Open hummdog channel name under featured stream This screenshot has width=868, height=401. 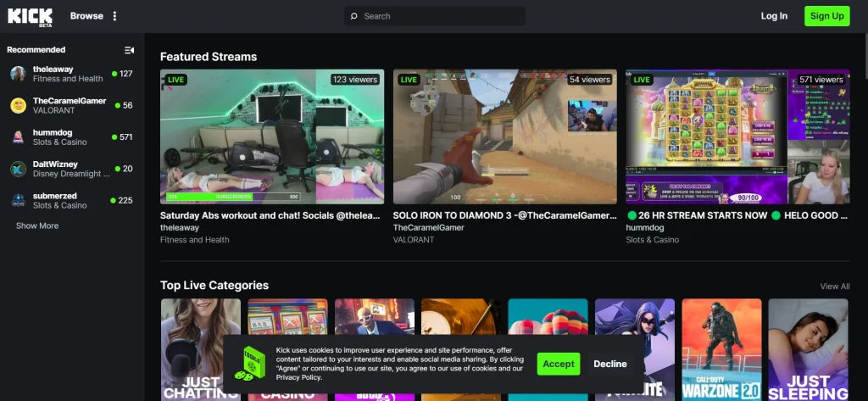pyautogui.click(x=645, y=228)
